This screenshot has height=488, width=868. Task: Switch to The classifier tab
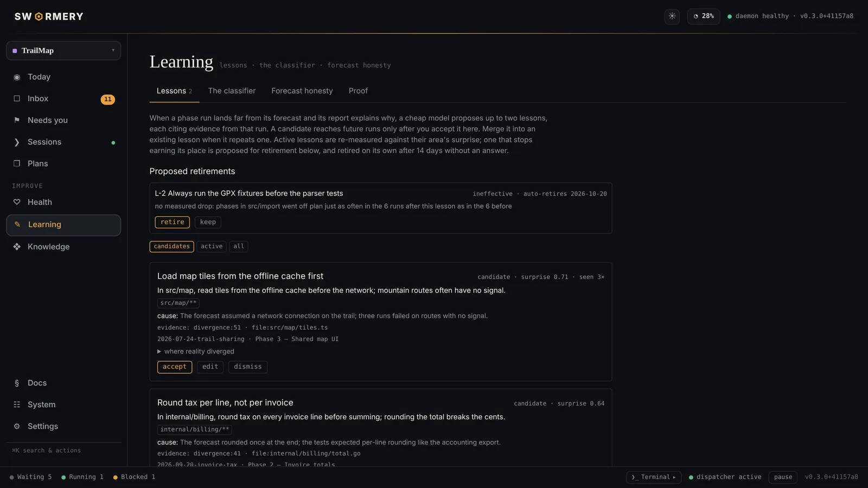pyautogui.click(x=232, y=91)
